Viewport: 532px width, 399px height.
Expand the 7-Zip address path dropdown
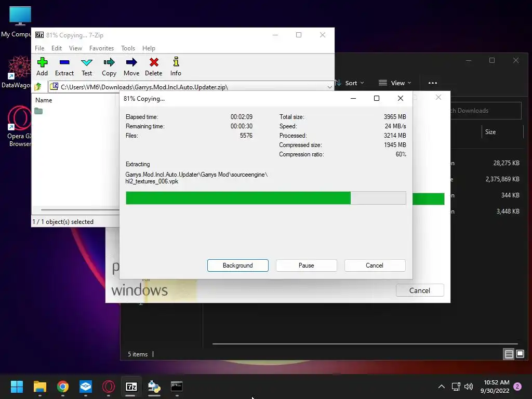click(329, 87)
